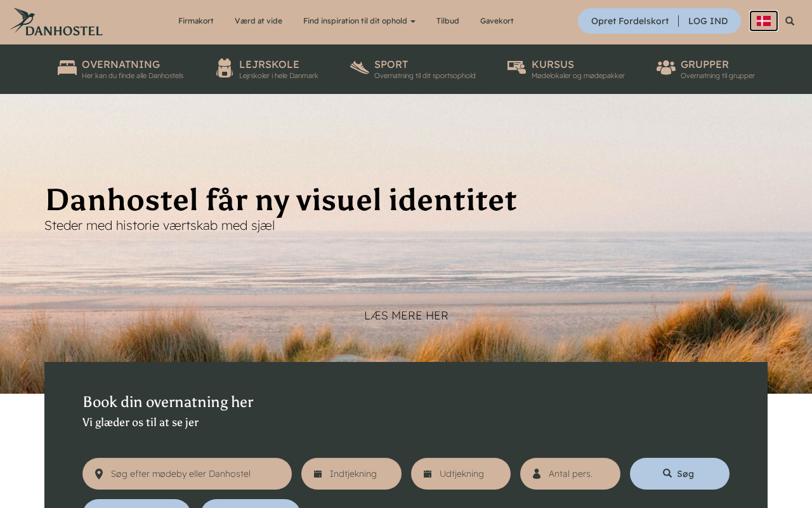Viewport: 812px width, 508px height.
Task: Open the Antal pers. guest field
Action: [570, 474]
